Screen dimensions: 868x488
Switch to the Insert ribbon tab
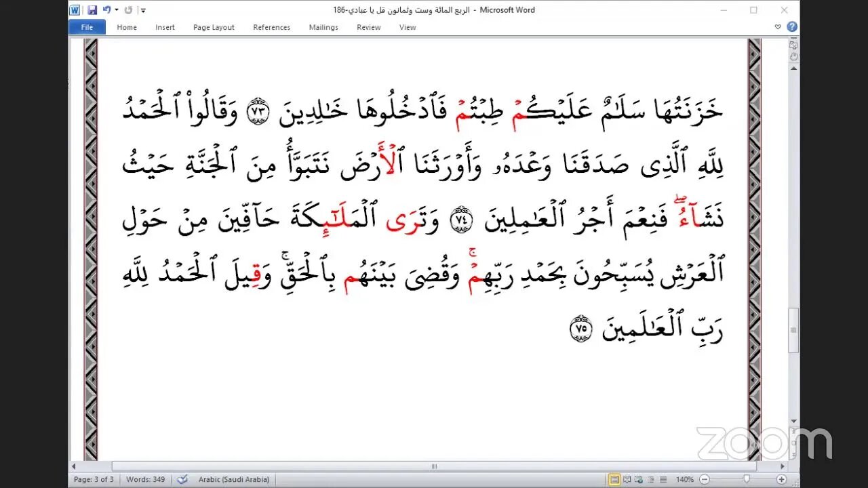[x=165, y=27]
